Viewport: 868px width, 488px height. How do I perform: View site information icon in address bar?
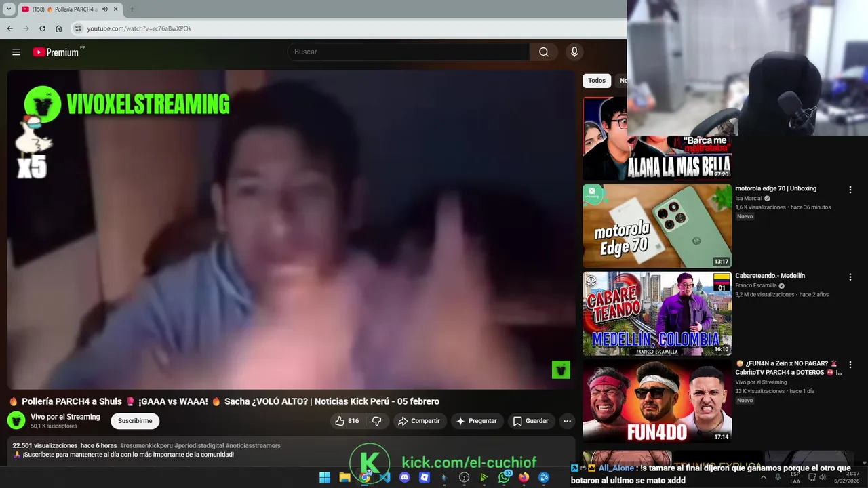click(78, 28)
